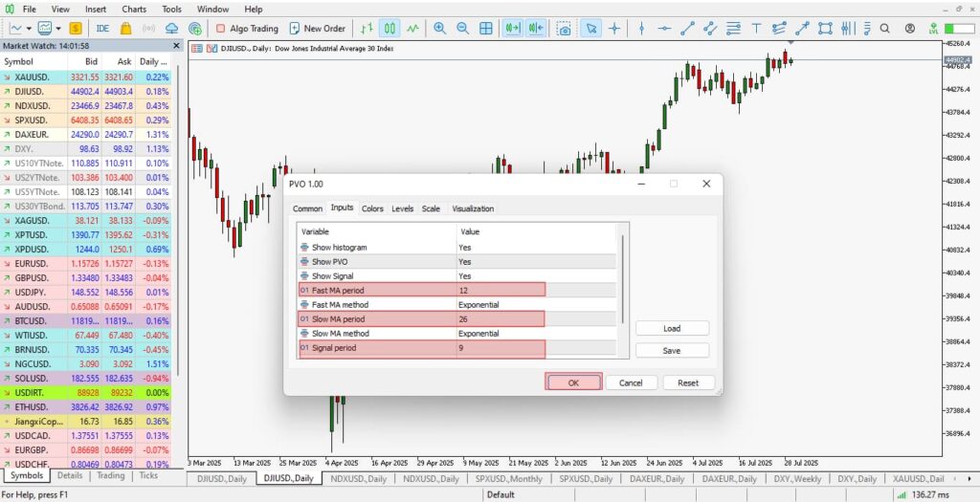Switch to Levels tab in PVO dialog

(403, 208)
